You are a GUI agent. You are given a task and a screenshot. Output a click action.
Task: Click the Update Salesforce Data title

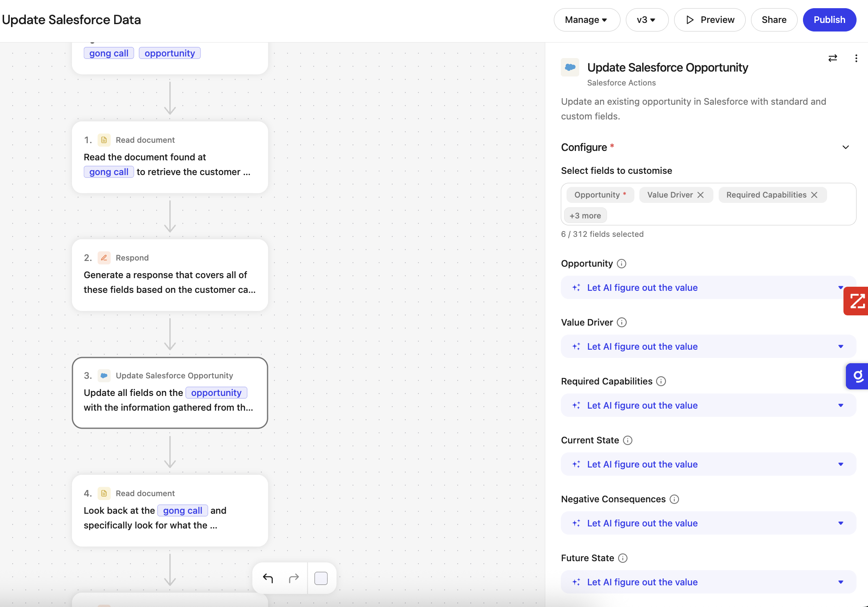click(71, 20)
